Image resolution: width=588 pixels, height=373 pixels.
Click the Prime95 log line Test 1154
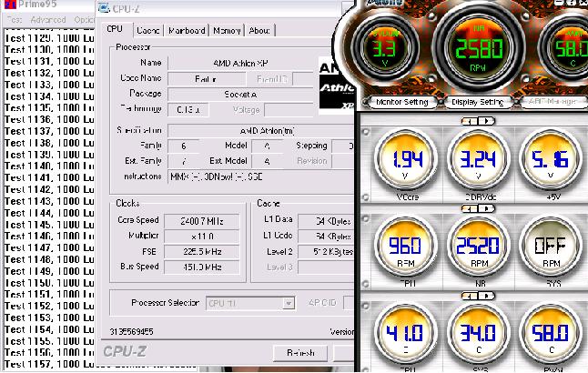[x=49, y=329]
